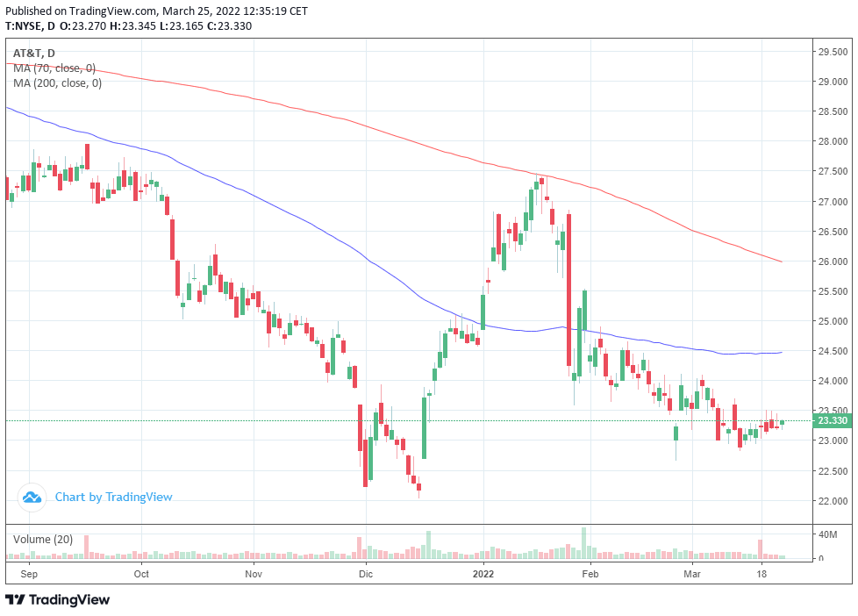Click the Oct date axis label

(141, 574)
